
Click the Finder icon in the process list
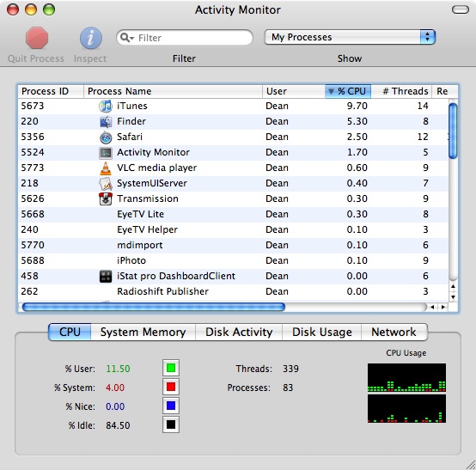(x=106, y=121)
